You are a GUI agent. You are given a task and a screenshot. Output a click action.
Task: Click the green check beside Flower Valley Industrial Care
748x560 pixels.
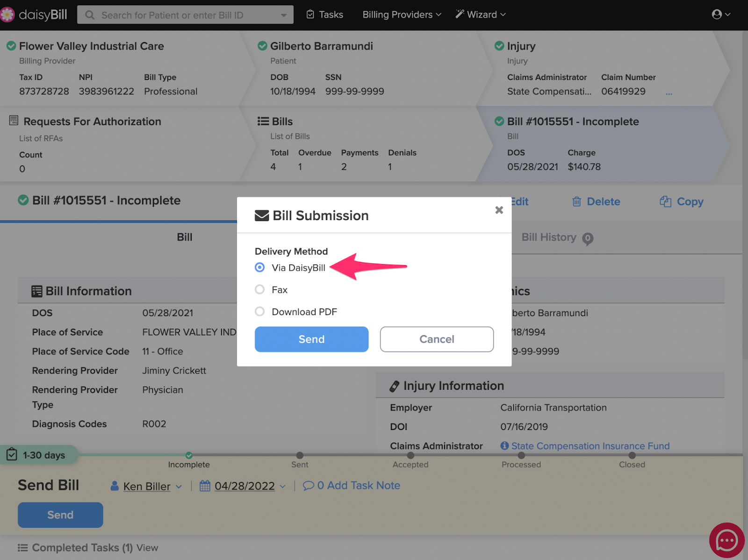(11, 46)
